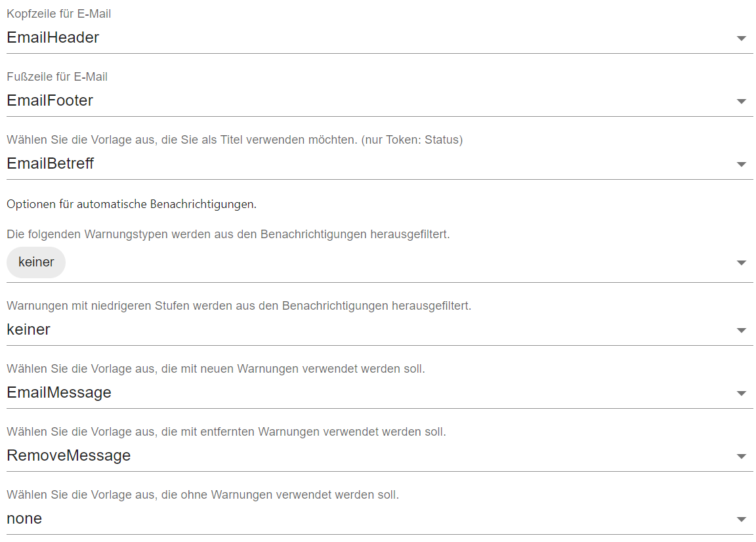Open the keiner level filter dropdown
756x542 pixels.
pos(380,329)
